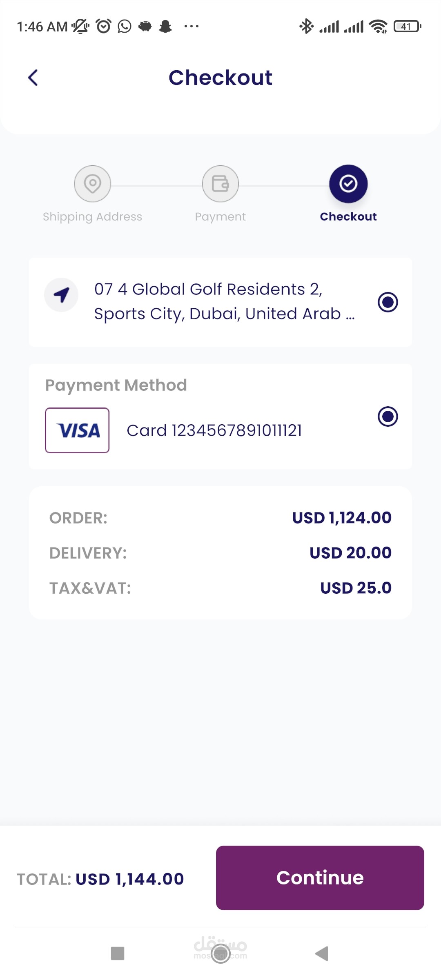
Task: Tap the Checkout checkmark step icon
Action: point(348,184)
